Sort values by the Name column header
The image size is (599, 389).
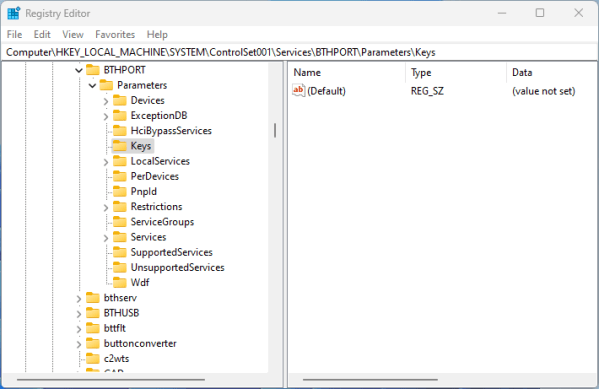(x=347, y=72)
